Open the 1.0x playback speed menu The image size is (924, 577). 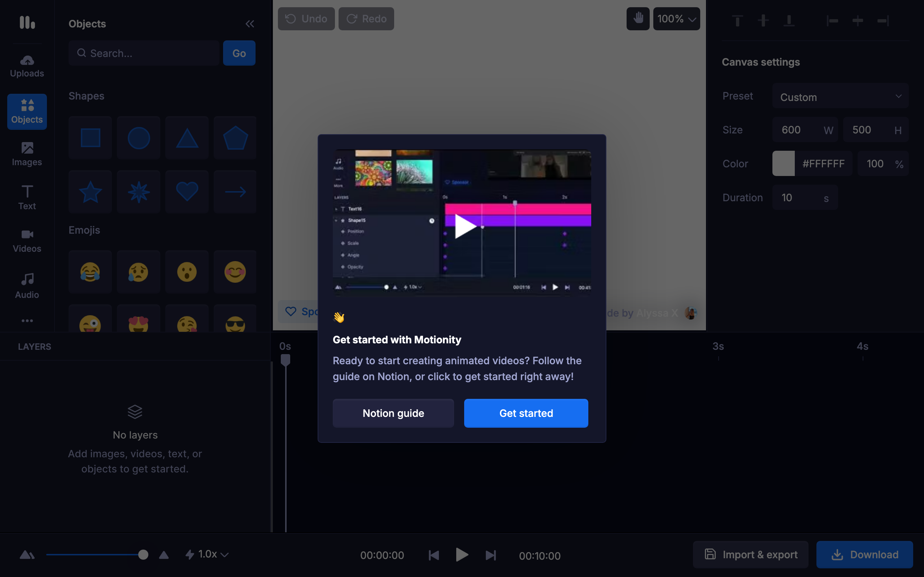(207, 554)
